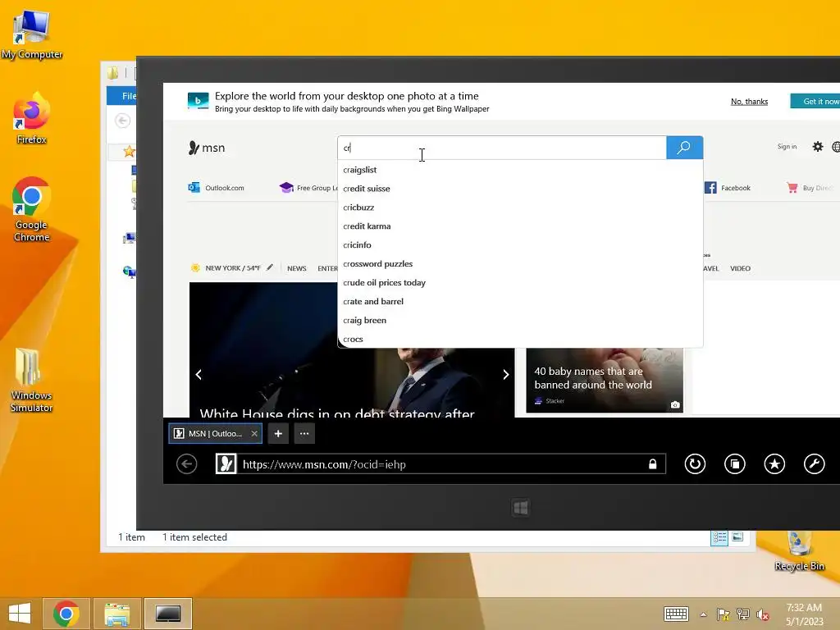Click Back arrow in Explorer window
The height and width of the screenshot is (630, 840).
point(123,121)
